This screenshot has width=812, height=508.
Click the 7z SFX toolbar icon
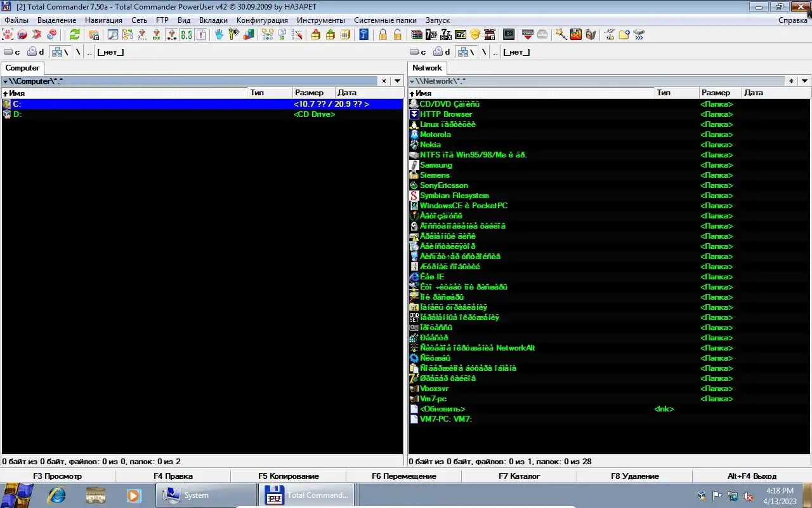point(446,34)
